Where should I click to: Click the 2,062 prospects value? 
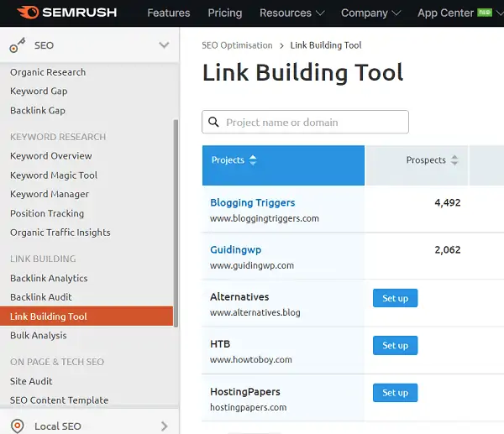click(x=448, y=250)
